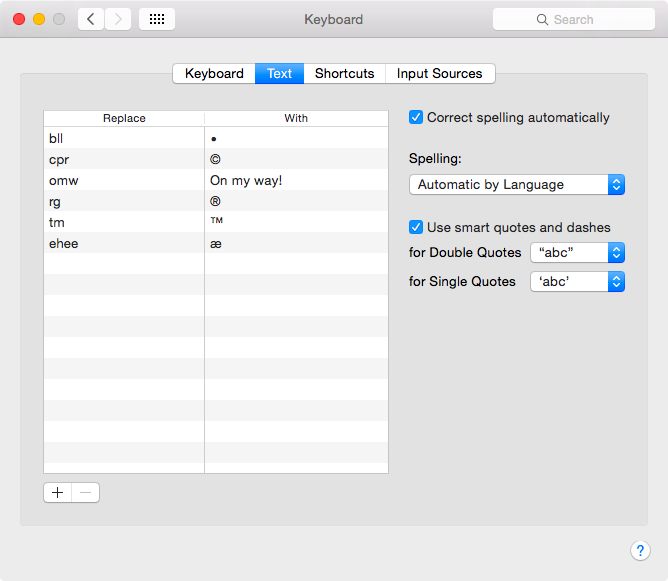The image size is (668, 581).
Task: Select the 'tm' shortcut entry
Action: coord(124,221)
